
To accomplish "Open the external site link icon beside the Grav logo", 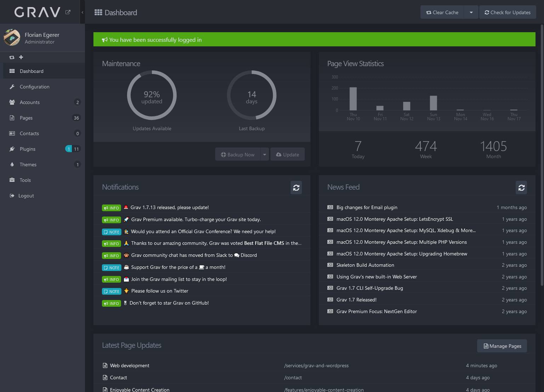I will point(68,12).
